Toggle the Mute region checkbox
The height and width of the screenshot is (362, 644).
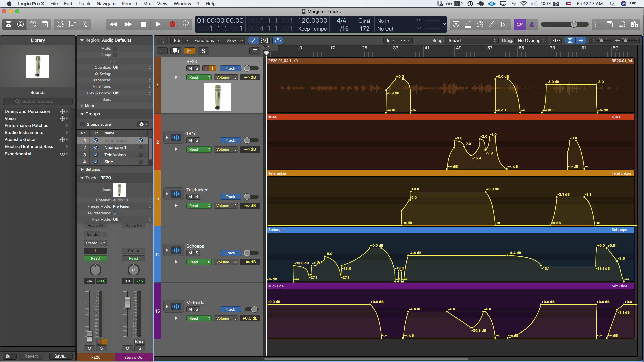pyautogui.click(x=115, y=48)
